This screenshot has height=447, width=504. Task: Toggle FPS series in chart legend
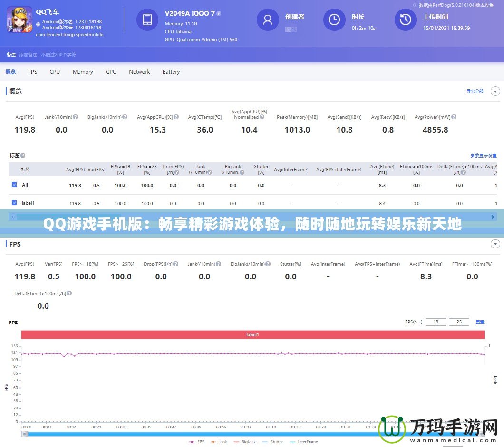pyautogui.click(x=197, y=442)
